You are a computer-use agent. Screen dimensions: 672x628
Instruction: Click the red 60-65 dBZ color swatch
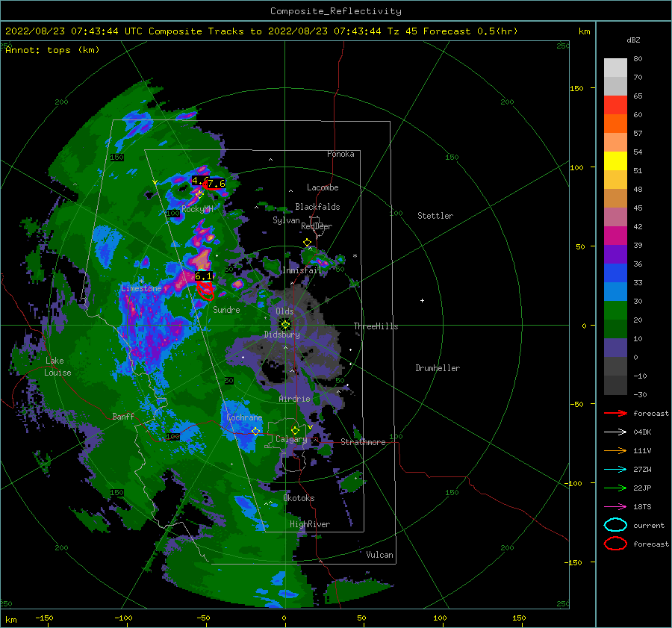(x=615, y=105)
